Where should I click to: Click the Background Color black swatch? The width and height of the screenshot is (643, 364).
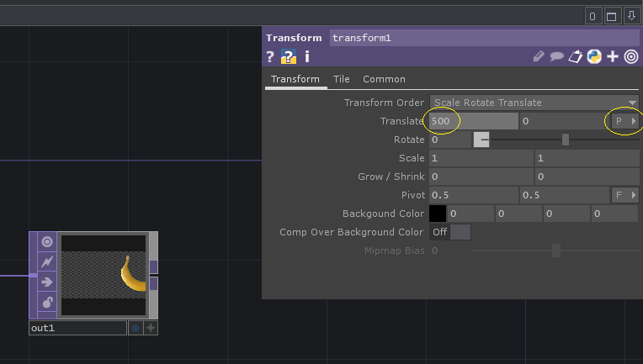click(438, 214)
